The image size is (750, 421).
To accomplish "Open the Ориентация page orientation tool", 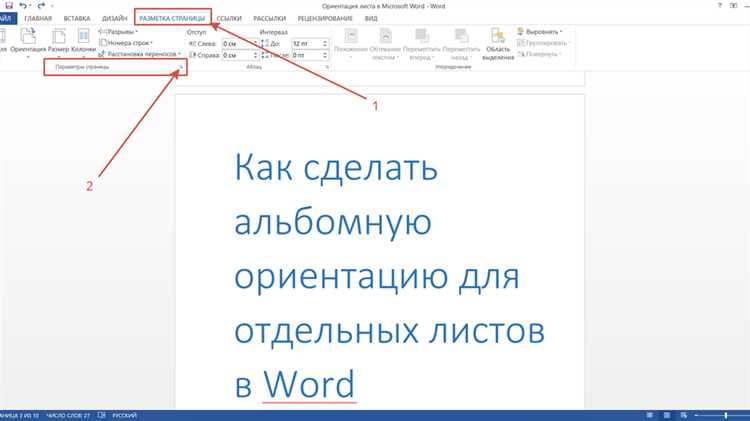I will [x=28, y=43].
